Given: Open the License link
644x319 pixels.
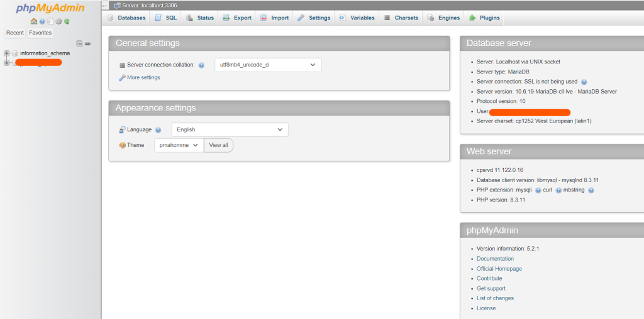Looking at the screenshot, I should tap(486, 308).
